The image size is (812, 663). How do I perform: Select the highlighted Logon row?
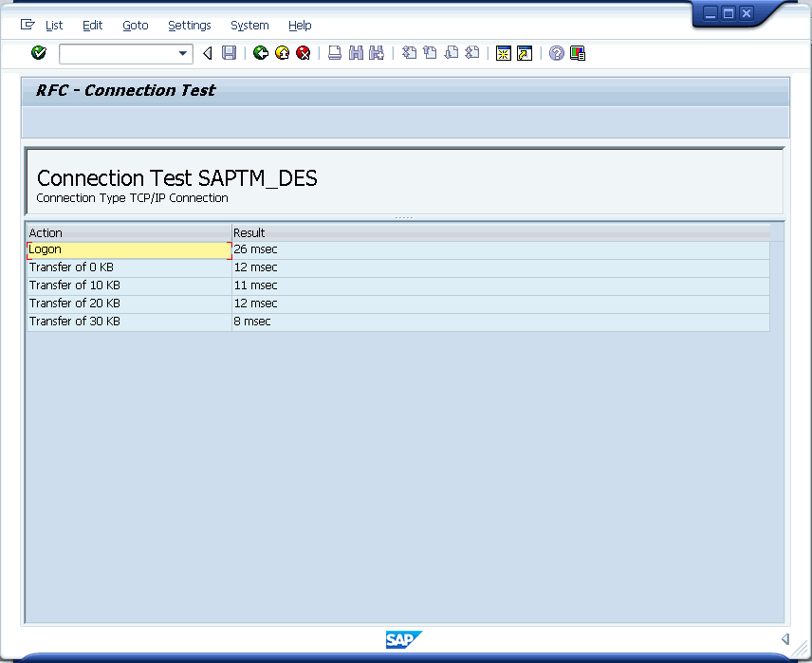(x=129, y=249)
